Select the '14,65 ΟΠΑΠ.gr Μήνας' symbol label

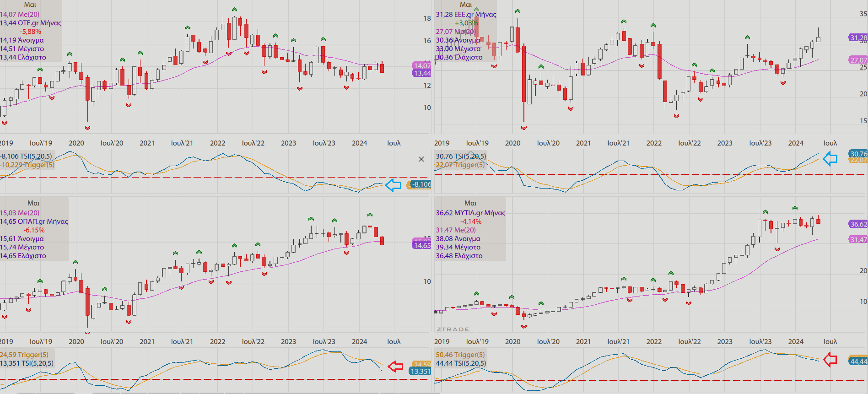[x=34, y=221]
